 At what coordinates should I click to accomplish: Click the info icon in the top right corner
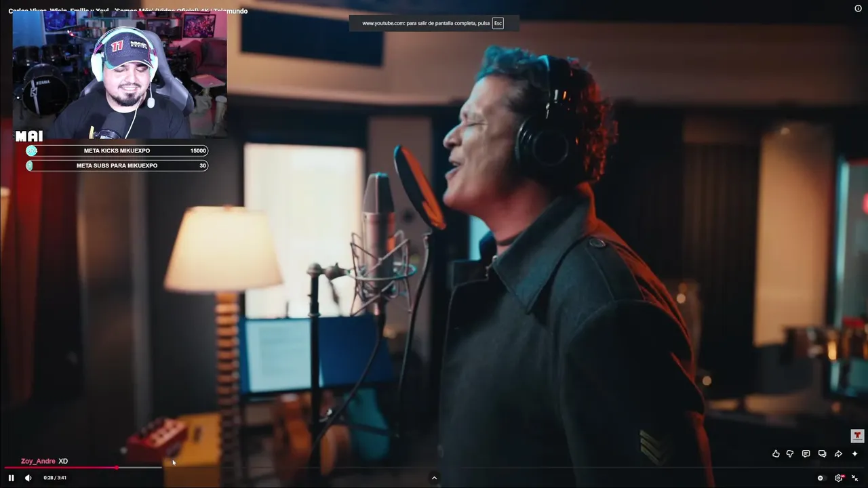[x=858, y=8]
